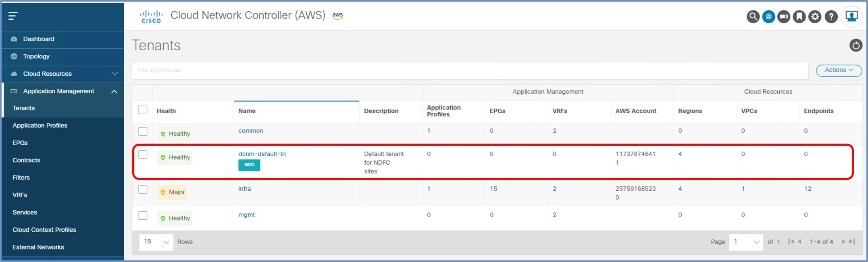Open the 15 Rows per page dropdown
Viewport: 868px width, 262px height.
pyautogui.click(x=156, y=242)
